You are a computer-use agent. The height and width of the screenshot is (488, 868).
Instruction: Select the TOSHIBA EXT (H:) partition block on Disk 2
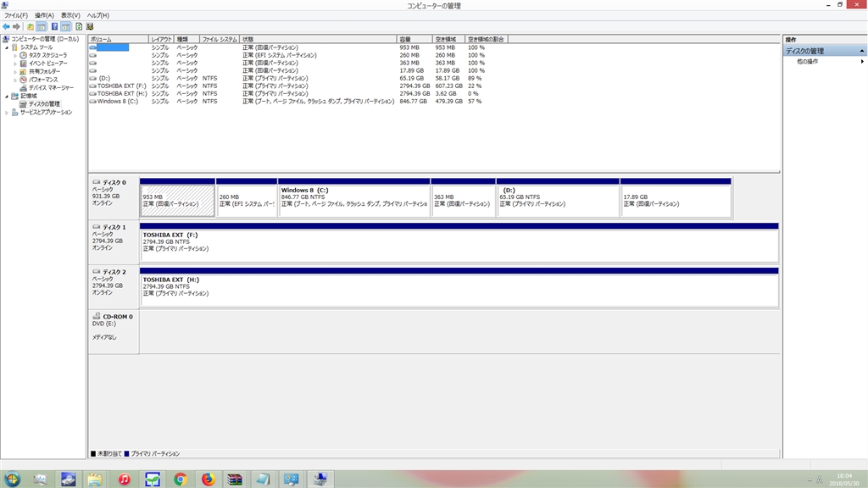pos(459,287)
